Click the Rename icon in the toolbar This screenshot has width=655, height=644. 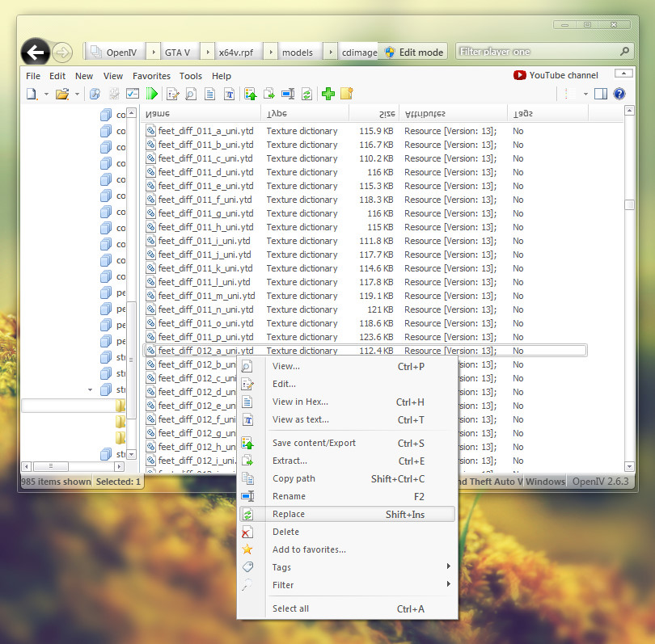288,94
